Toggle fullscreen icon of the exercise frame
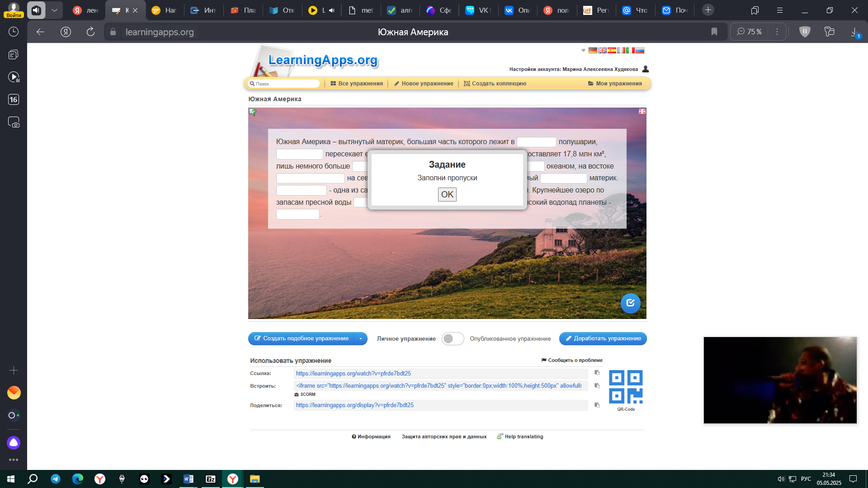This screenshot has height=488, width=868. point(642,111)
